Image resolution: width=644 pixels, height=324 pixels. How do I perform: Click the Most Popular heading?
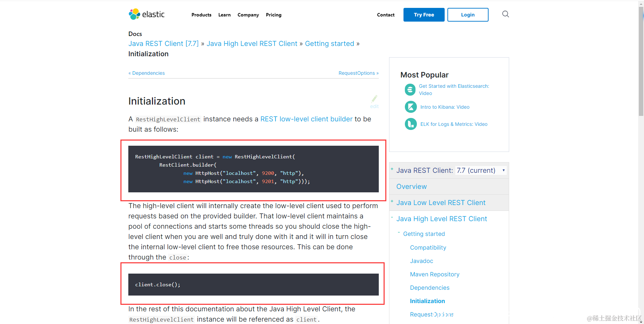click(424, 75)
